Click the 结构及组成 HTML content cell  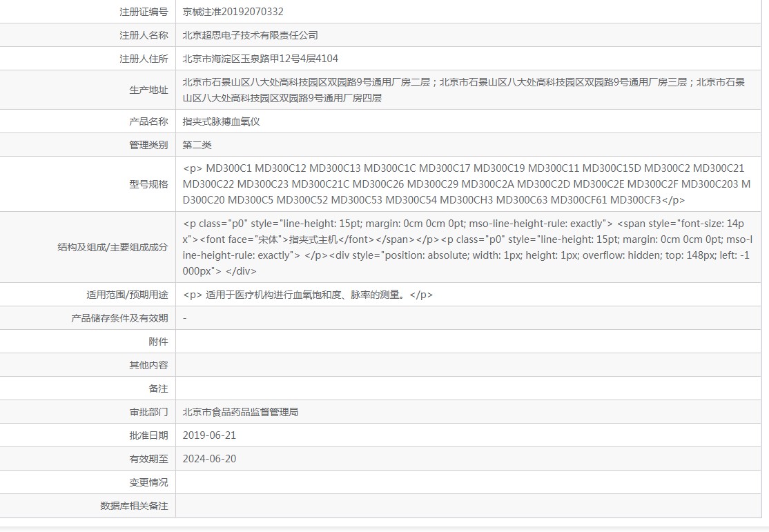point(467,247)
